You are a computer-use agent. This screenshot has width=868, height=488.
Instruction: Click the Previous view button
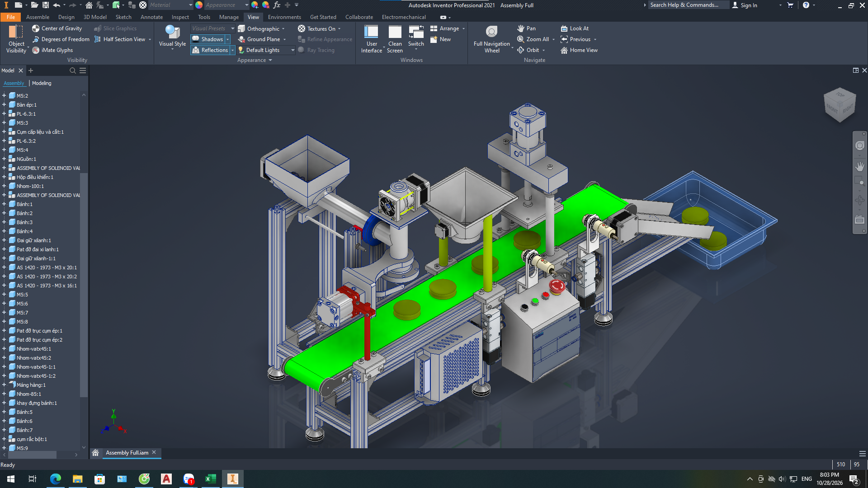(576, 39)
